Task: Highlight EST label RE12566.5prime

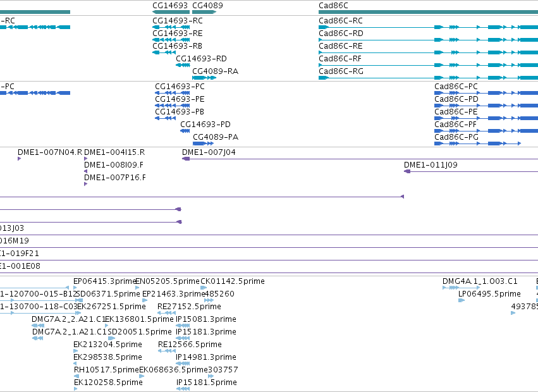Action: coord(190,345)
